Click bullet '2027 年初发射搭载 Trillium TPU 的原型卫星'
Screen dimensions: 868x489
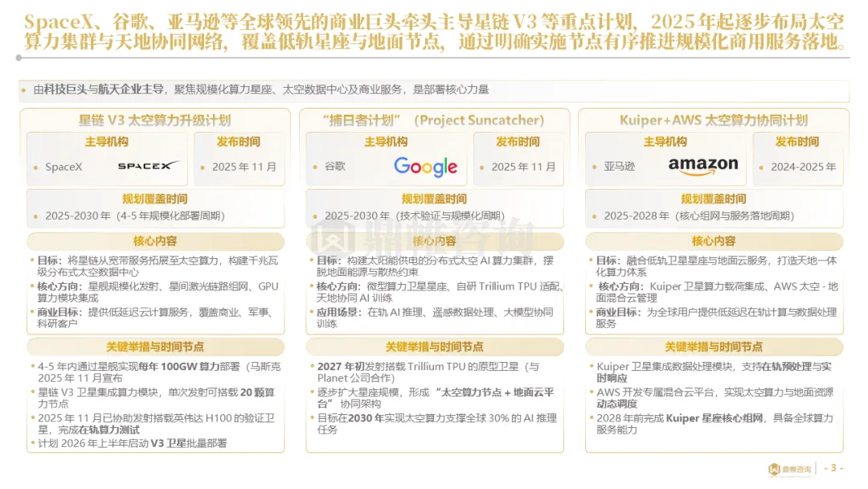428,372
